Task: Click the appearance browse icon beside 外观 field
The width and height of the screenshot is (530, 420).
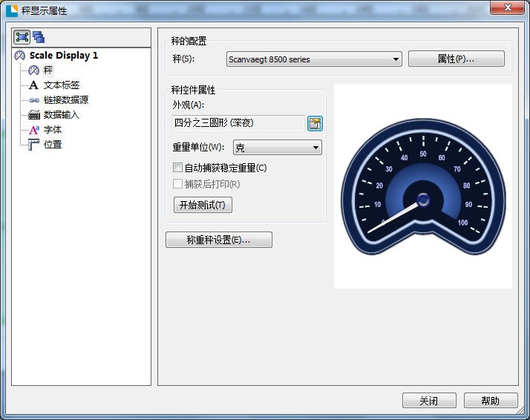Action: 315,123
